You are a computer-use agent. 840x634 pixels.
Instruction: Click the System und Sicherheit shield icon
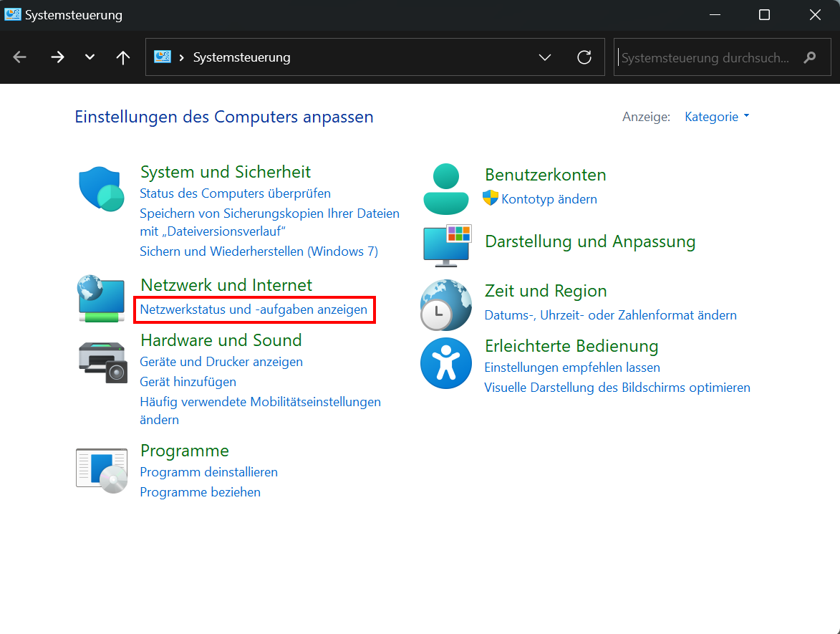[x=101, y=188]
